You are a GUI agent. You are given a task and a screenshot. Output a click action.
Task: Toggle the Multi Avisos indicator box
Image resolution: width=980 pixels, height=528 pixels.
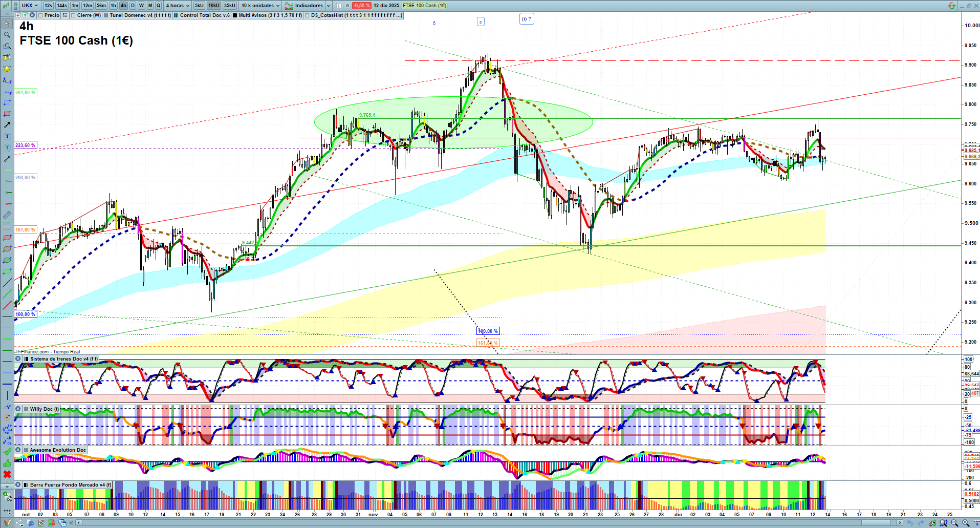click(235, 15)
